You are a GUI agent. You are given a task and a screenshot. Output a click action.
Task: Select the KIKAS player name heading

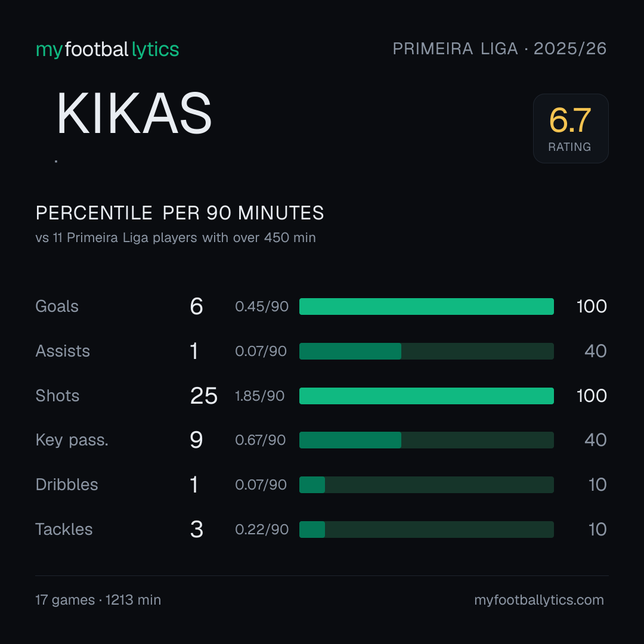pyautogui.click(x=134, y=113)
